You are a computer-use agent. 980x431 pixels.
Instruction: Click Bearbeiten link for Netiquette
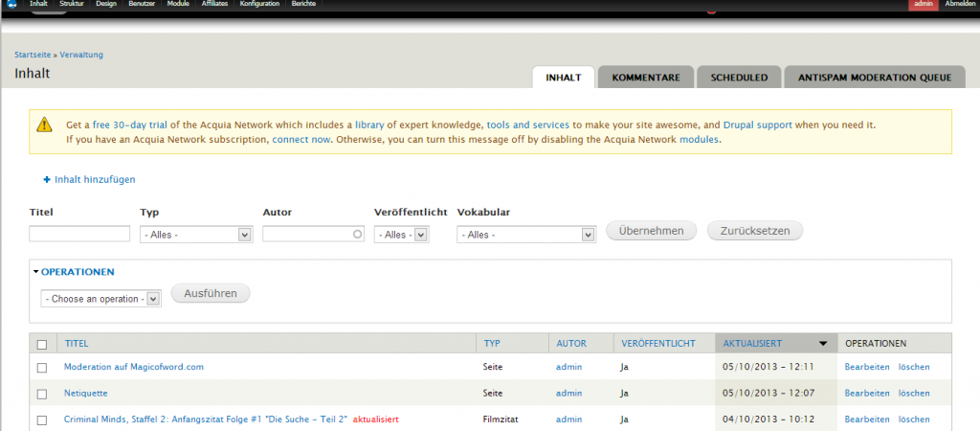pos(866,393)
